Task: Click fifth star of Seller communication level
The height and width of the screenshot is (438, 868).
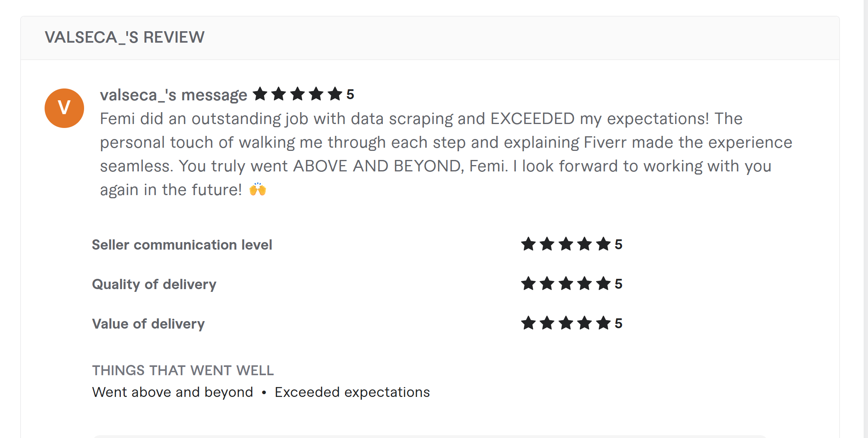Action: tap(603, 244)
